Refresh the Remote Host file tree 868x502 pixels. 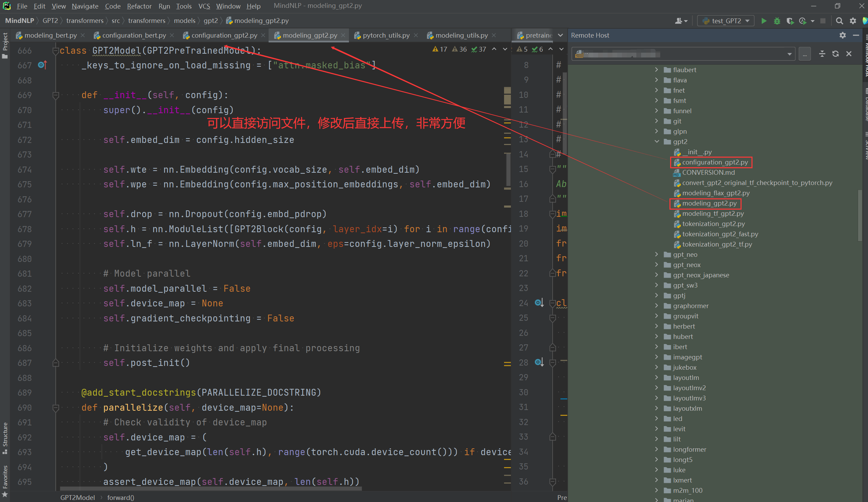pyautogui.click(x=835, y=54)
